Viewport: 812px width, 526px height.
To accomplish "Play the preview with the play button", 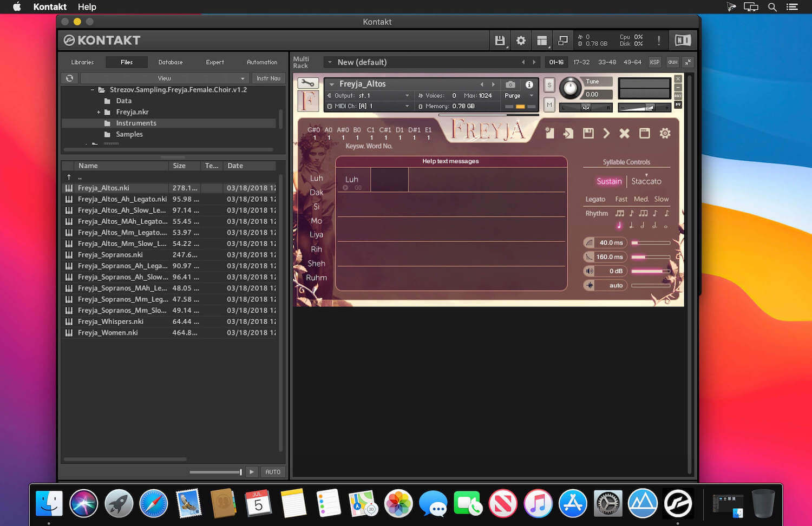I will click(x=252, y=472).
